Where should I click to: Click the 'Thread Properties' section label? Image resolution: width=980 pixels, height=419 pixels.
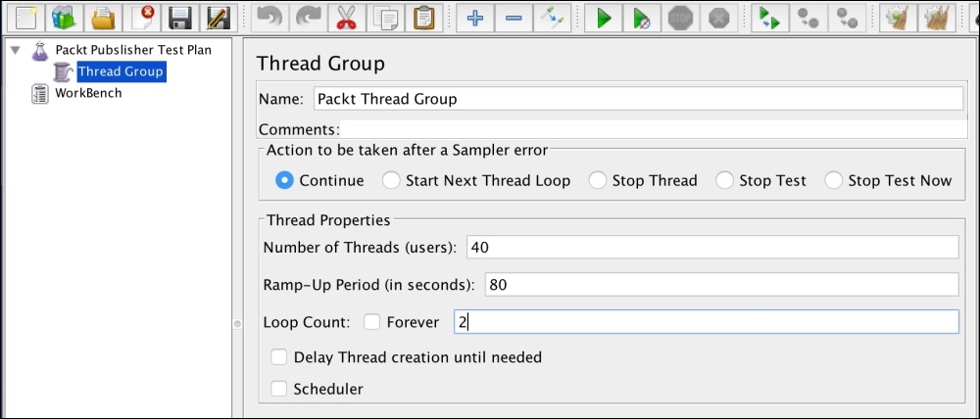coord(328,220)
